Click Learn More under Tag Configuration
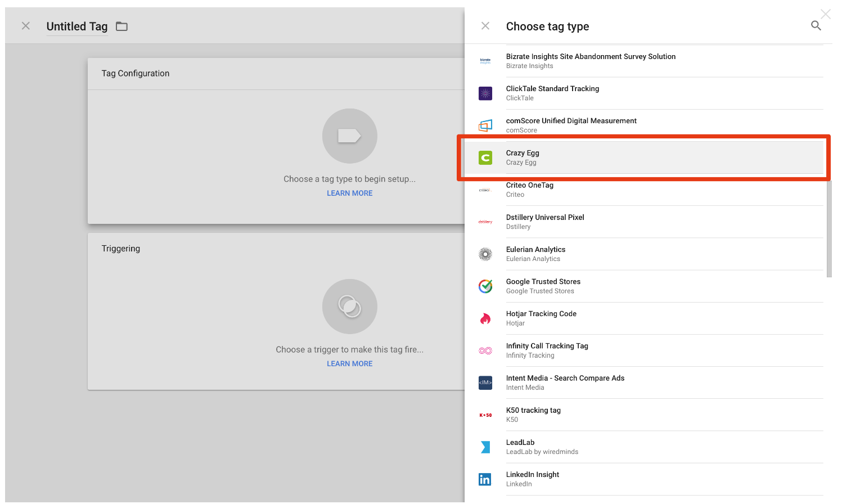 pos(350,193)
